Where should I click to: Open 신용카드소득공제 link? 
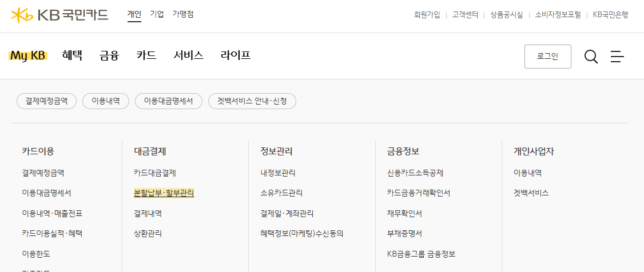coord(415,173)
